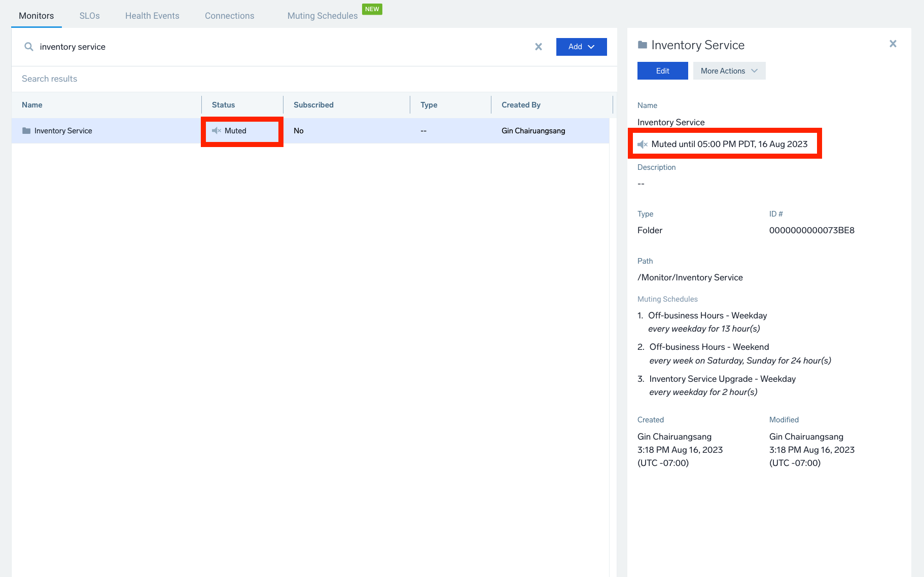
Task: Click 'every weekday for 13 hour(s)' text
Action: click(x=704, y=329)
